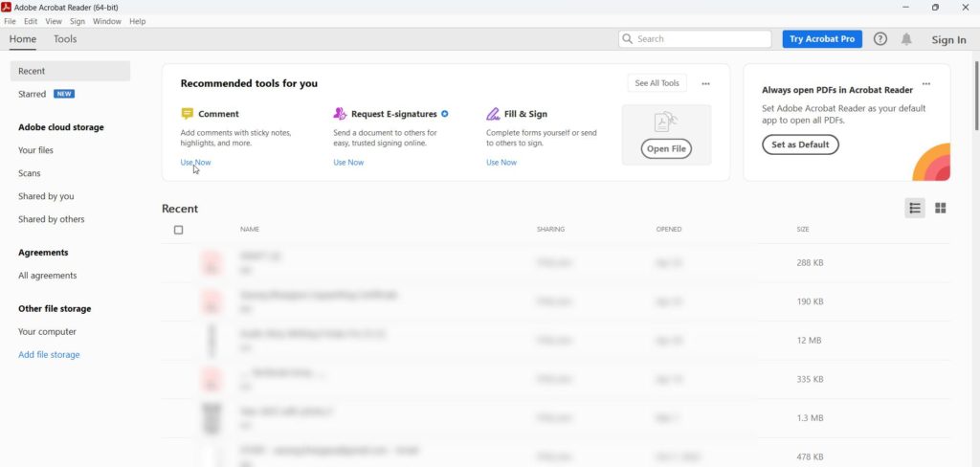Screen dimensions: 980x467
Task: Sort by the NAME column header
Action: click(250, 230)
